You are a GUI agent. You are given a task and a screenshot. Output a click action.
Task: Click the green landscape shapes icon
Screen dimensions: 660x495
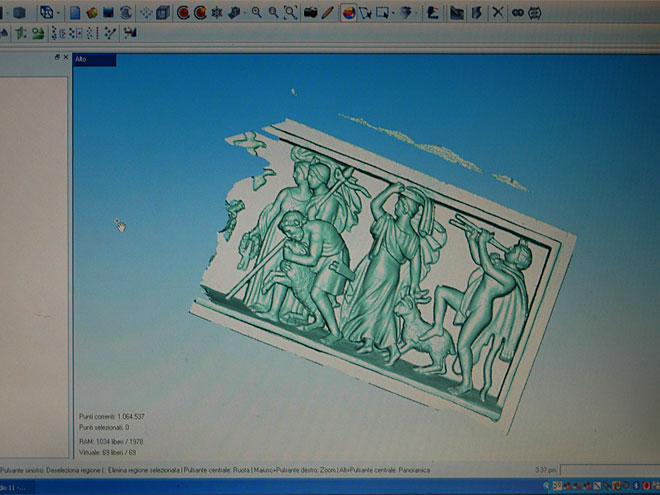click(38, 33)
